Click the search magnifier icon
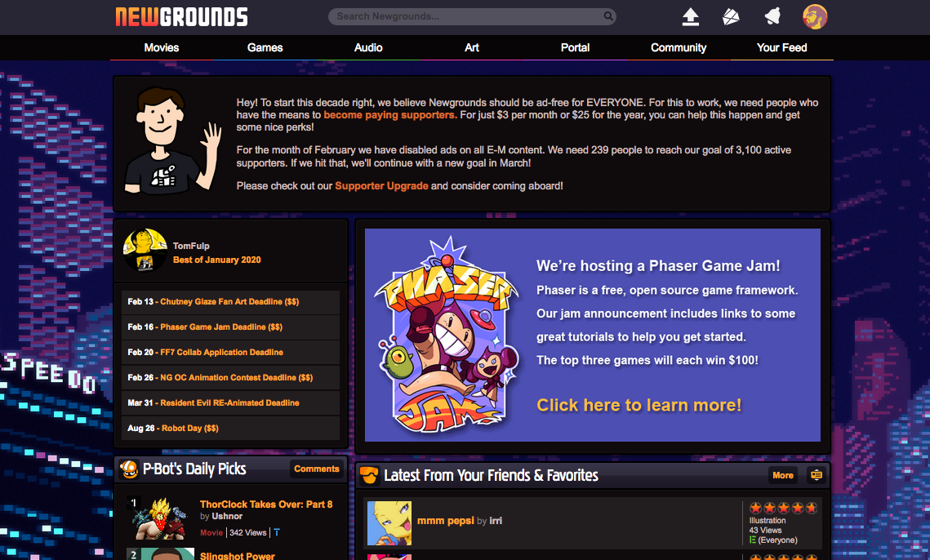The width and height of the screenshot is (930, 560). click(608, 16)
